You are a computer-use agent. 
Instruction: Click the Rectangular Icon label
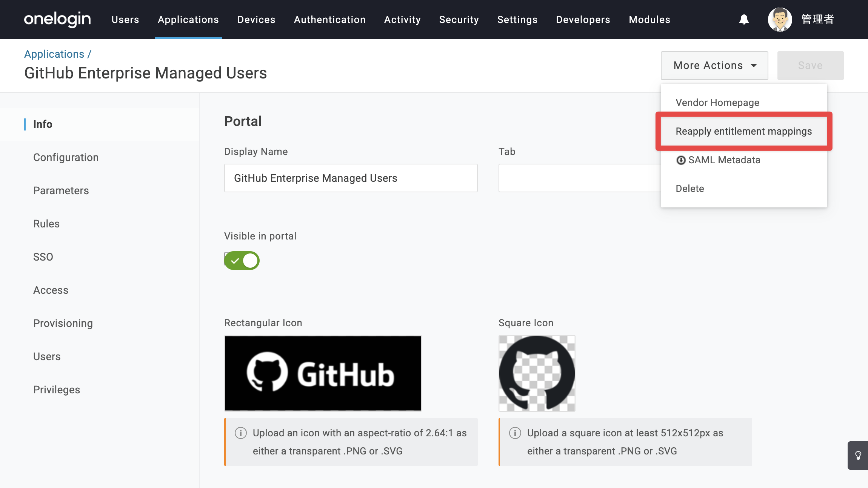[263, 323]
